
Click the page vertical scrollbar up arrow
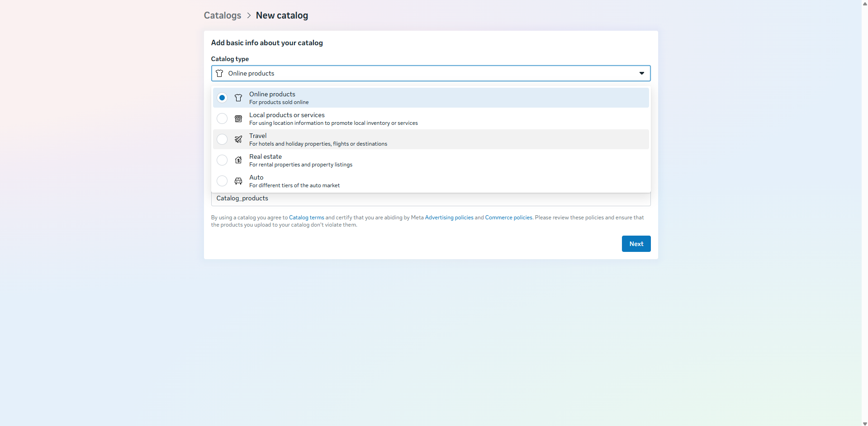pos(865,3)
